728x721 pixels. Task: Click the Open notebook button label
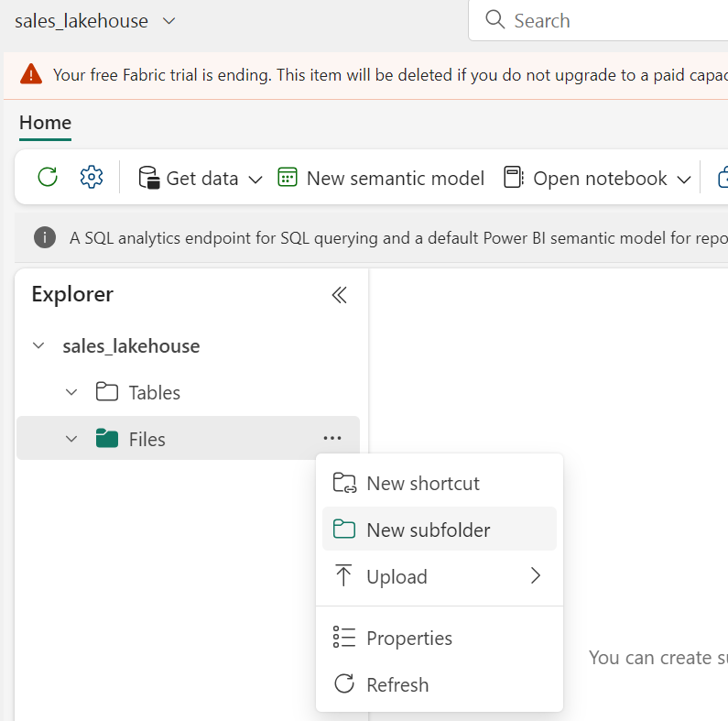600,179
